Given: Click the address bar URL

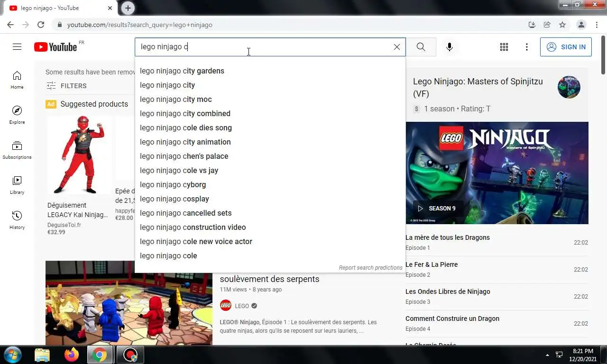Looking at the screenshot, I should click(140, 25).
